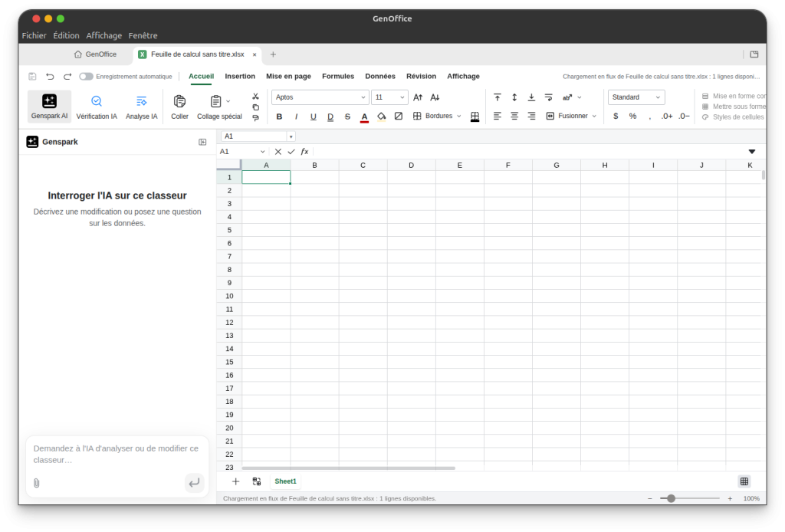Center text horizontally
The width and height of the screenshot is (785, 532).
click(514, 116)
